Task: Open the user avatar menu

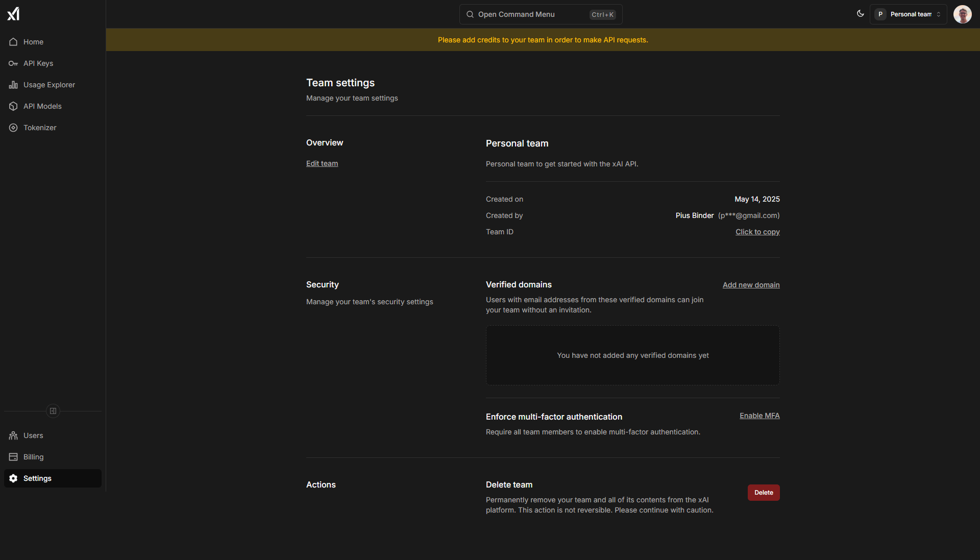Action: [x=962, y=14]
